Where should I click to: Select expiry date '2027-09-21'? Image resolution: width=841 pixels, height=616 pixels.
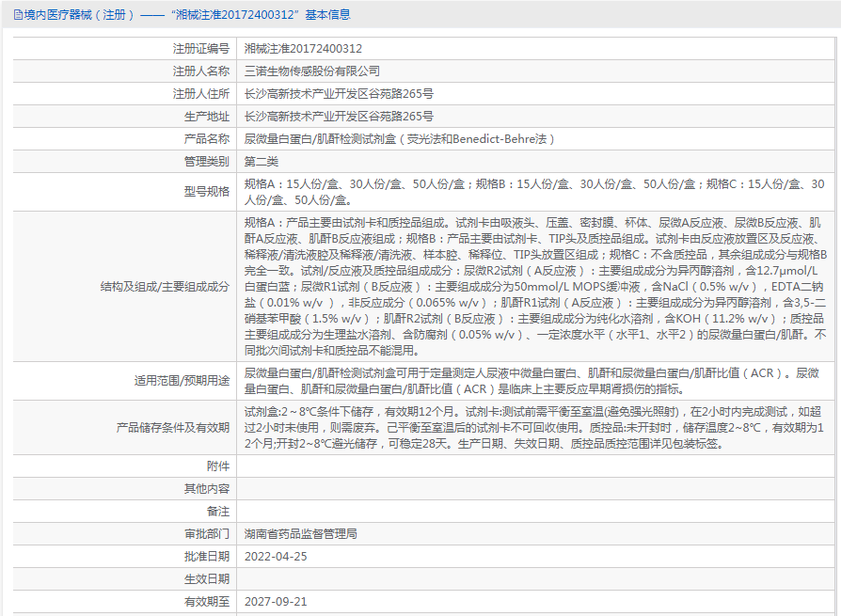click(276, 601)
